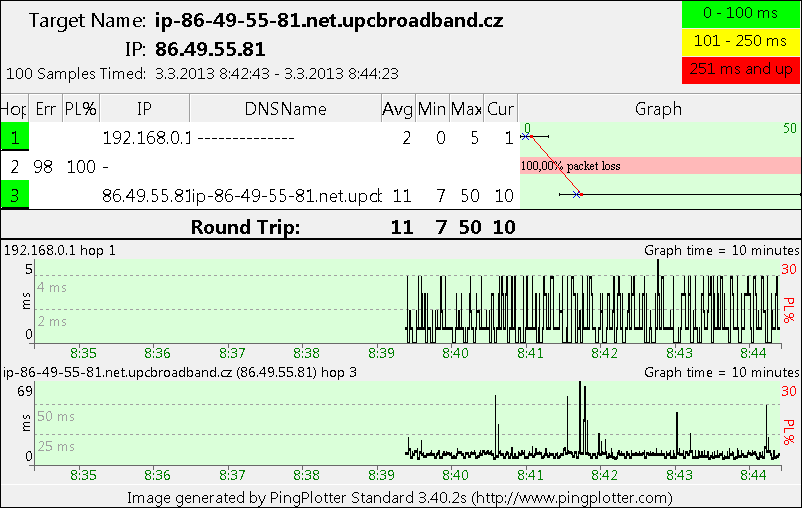Click the 50 ms gridline label in hop 3 graph
Viewport: 802px width, 508px height.
(x=56, y=416)
